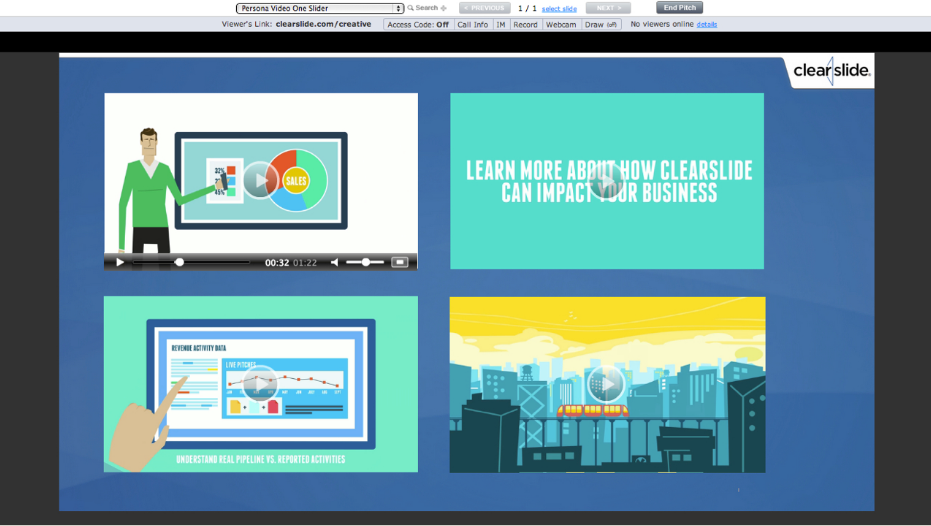Toggle the Draw mode
Viewport: 931px width, 526px height.
(x=601, y=24)
